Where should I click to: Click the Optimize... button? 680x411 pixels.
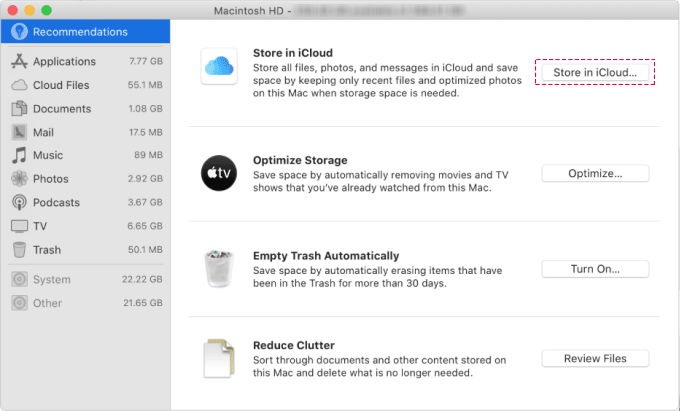(595, 173)
